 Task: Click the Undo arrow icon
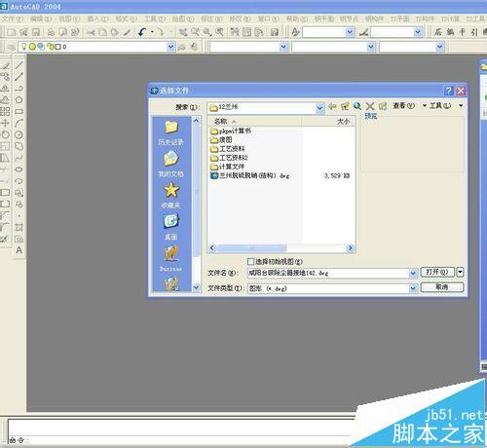pos(142,32)
